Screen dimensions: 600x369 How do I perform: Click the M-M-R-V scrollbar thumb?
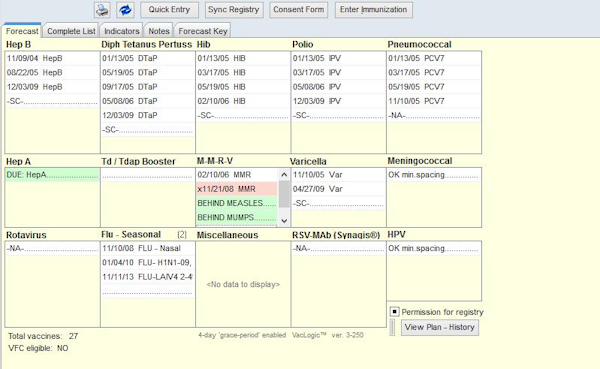284,194
